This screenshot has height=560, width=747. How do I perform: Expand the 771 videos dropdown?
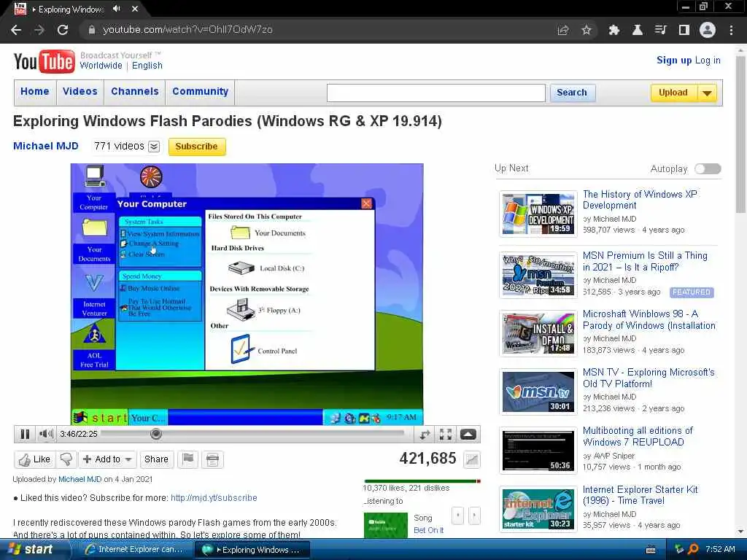click(154, 147)
